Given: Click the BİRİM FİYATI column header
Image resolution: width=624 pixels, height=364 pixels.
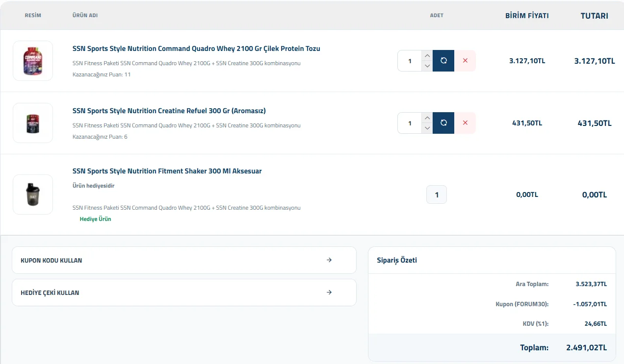Looking at the screenshot, I should click(527, 16).
